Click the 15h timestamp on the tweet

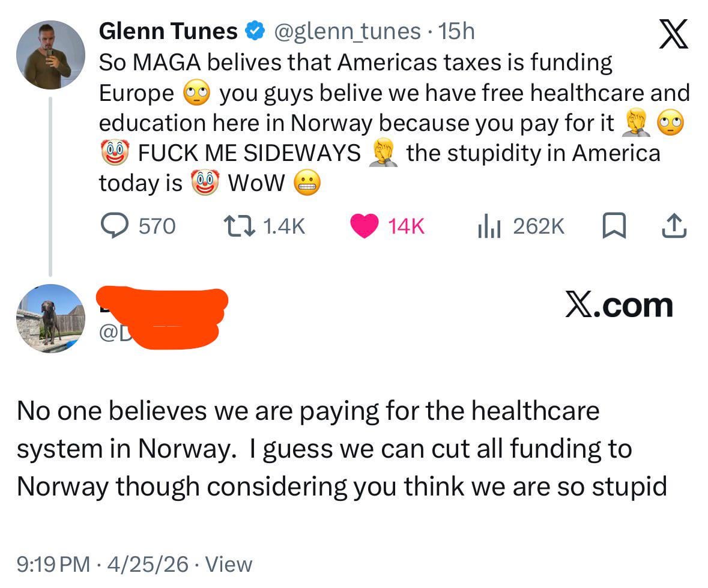[457, 31]
